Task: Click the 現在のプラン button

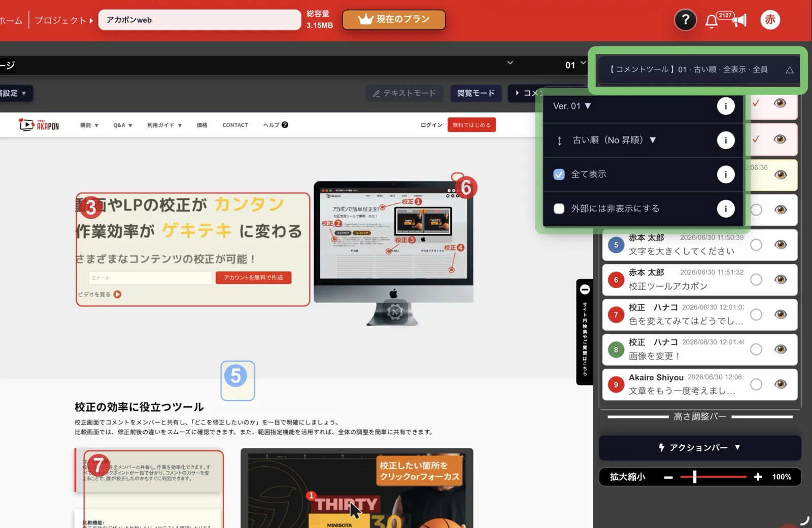Action: pos(394,19)
